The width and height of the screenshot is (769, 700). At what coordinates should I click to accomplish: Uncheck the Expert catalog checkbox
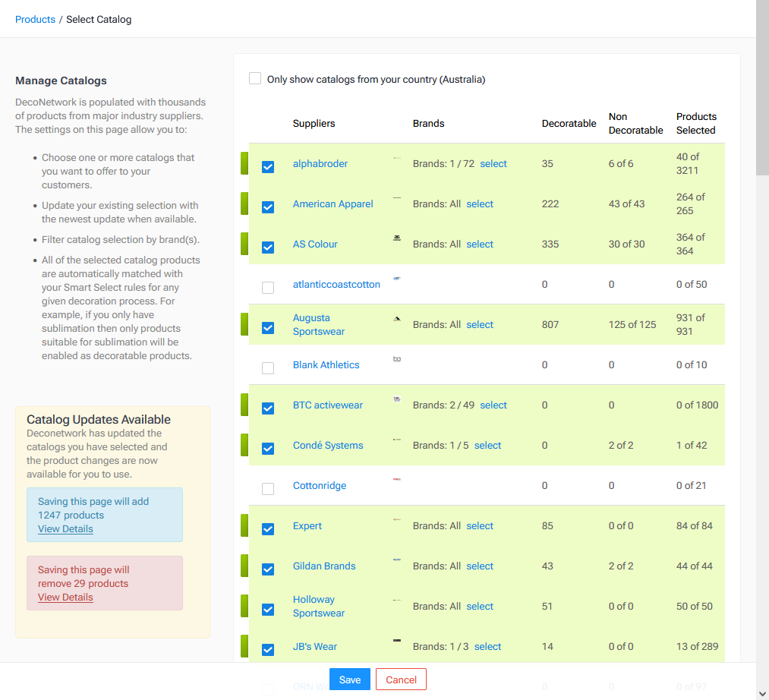click(268, 529)
